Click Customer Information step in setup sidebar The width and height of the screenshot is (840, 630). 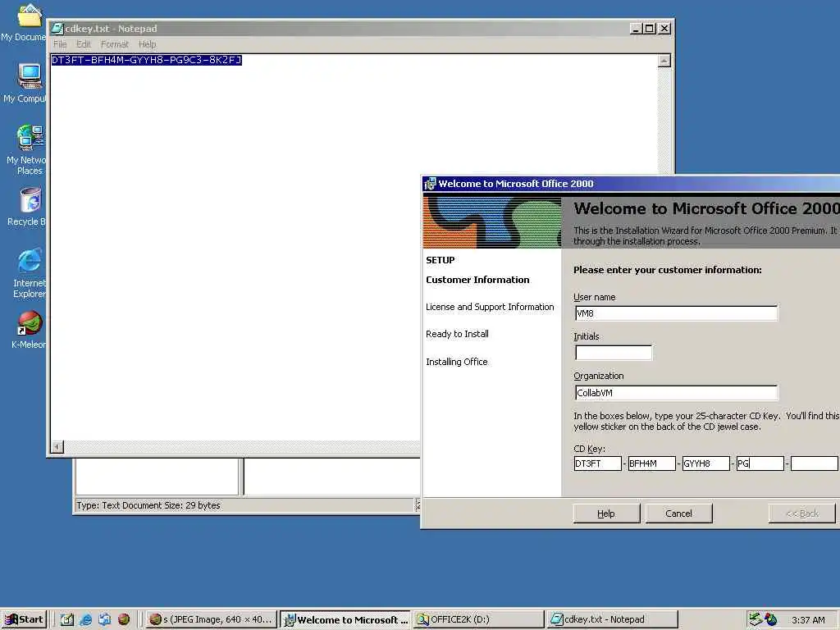(x=477, y=280)
